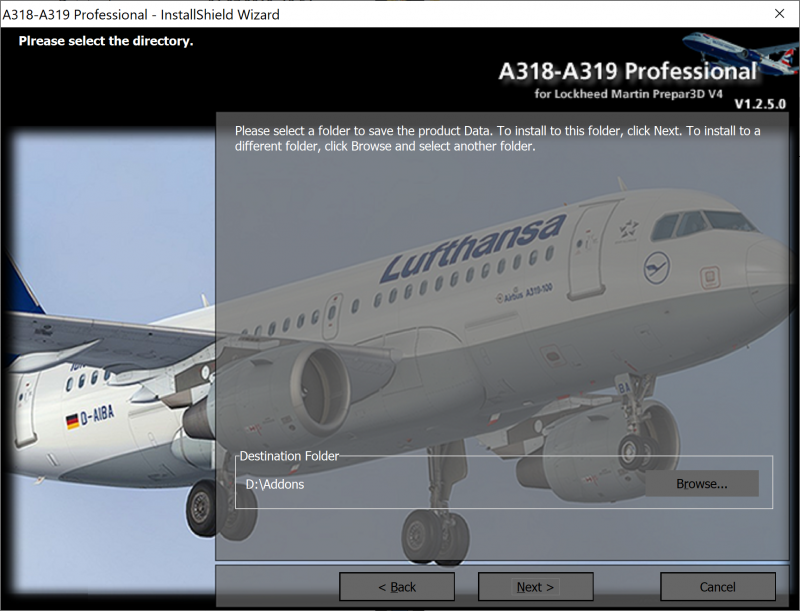Screen dimensions: 800x611
Task: Open the Browse... folder picker
Action: click(x=702, y=483)
